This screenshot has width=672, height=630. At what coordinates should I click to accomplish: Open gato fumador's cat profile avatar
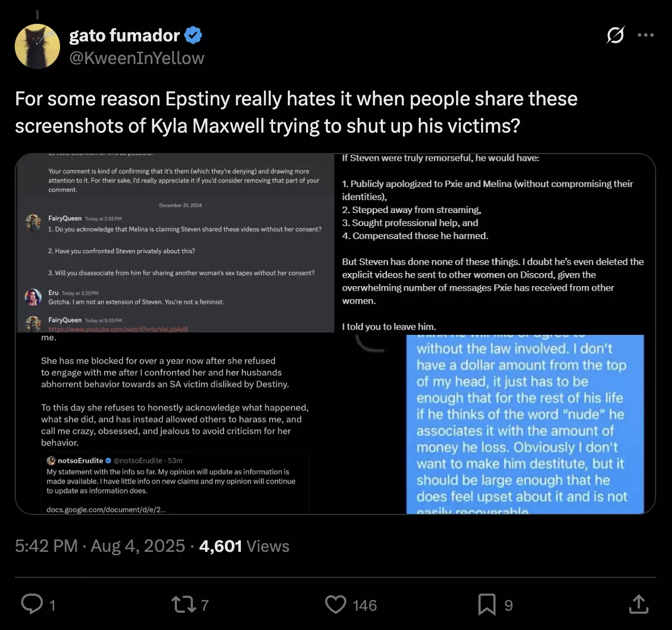coord(37,46)
